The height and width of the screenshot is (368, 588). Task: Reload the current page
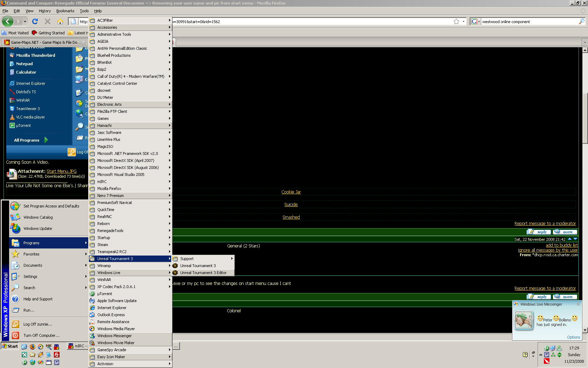pyautogui.click(x=35, y=21)
